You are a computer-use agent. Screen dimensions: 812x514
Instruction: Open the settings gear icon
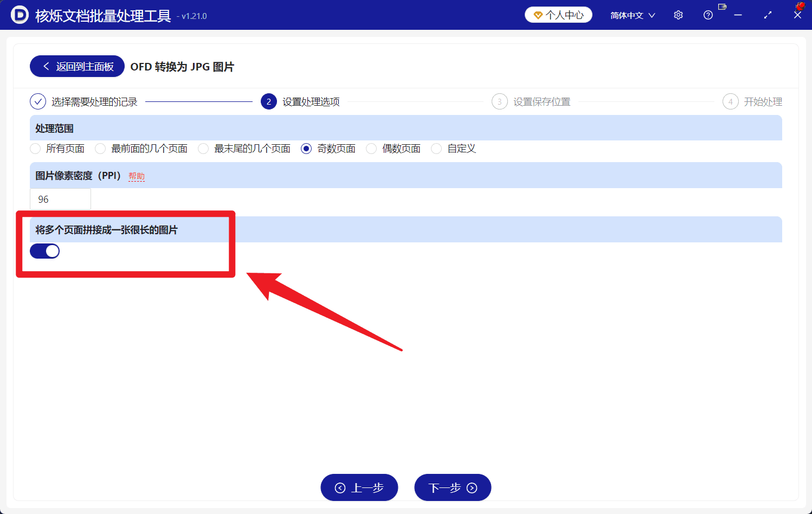point(678,15)
